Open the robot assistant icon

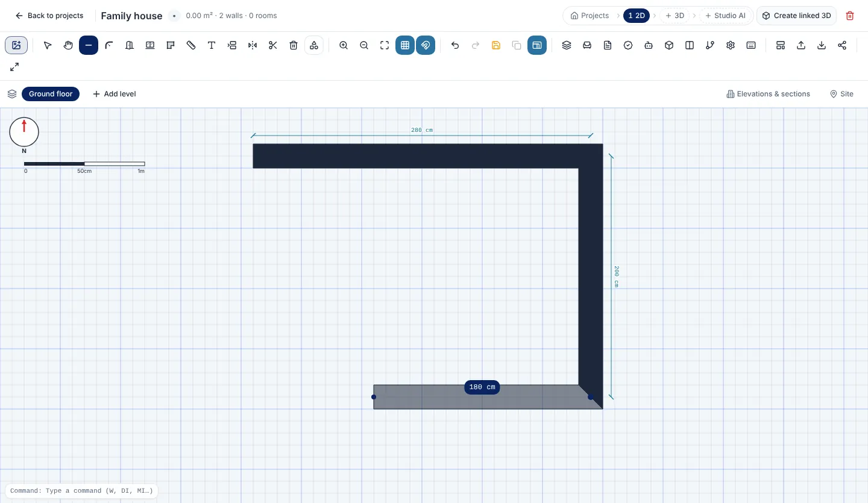coord(649,45)
